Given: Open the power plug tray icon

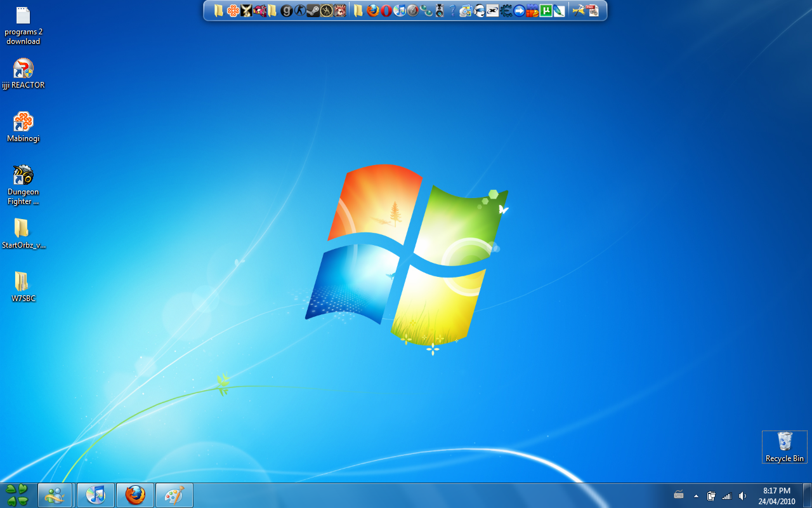Looking at the screenshot, I should coord(711,496).
